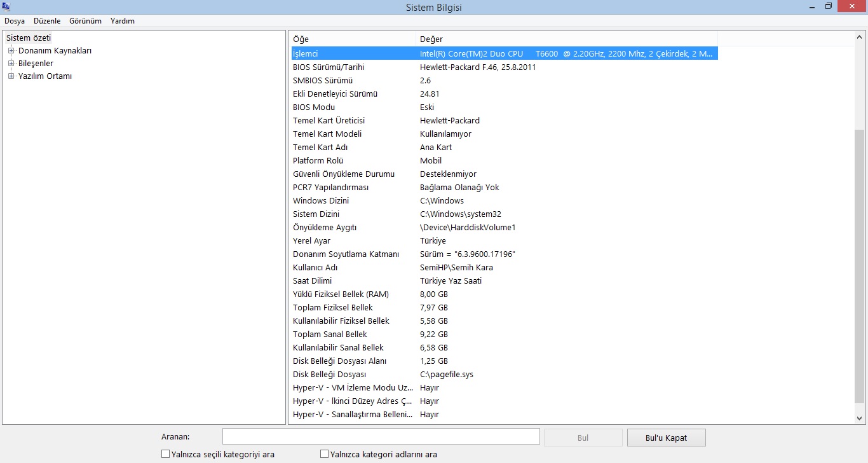Select Sistem özeti in the tree

(x=29, y=38)
